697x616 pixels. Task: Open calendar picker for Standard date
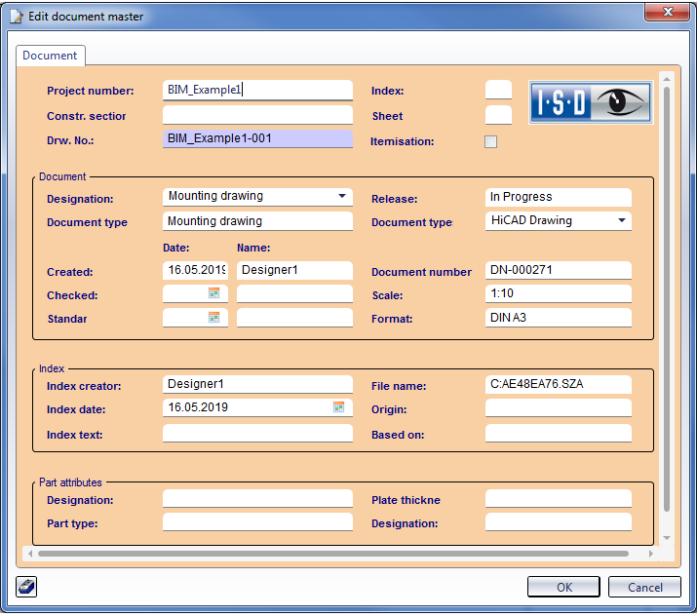(x=214, y=318)
